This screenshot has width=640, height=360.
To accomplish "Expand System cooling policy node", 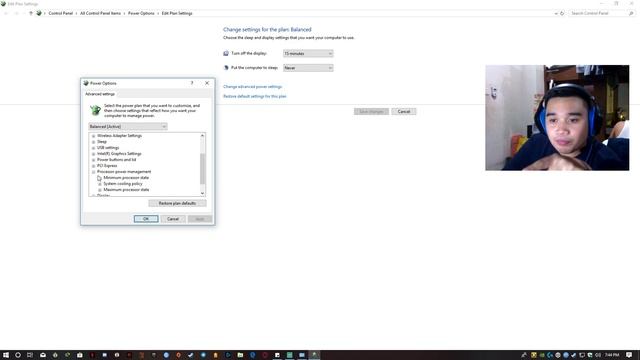I will 100,184.
